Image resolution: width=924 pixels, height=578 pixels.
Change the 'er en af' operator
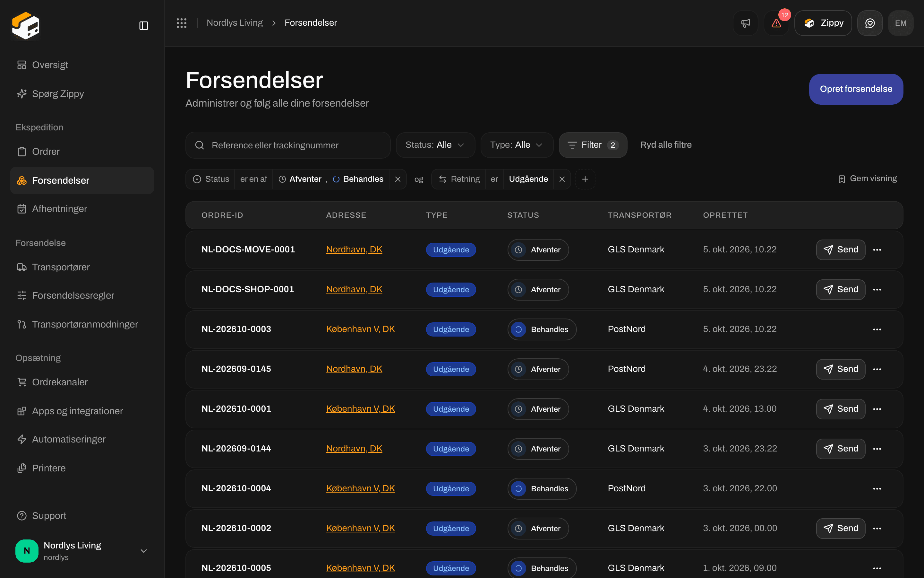point(253,179)
